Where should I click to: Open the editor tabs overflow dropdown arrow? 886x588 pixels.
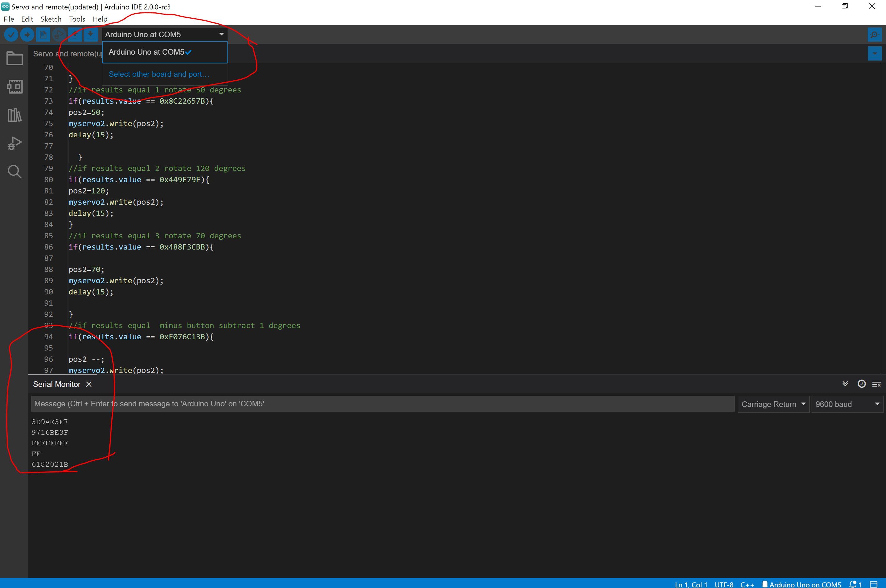[x=875, y=54]
